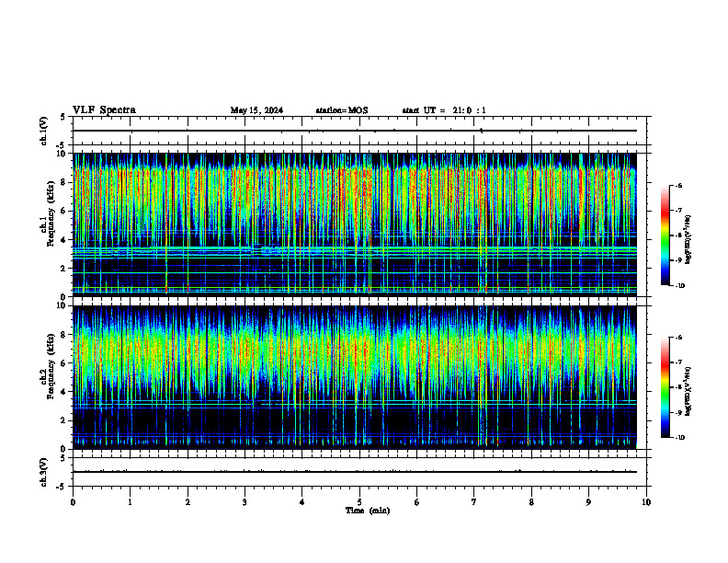Click the "ch.3(V)" waveform axis label
This screenshot has height=563, width=728.
click(44, 472)
